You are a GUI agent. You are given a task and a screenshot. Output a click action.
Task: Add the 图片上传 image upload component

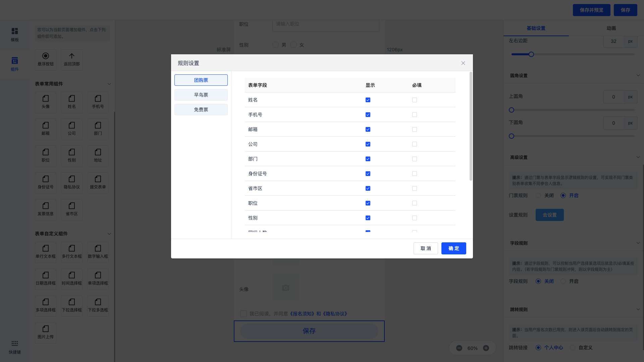tap(46, 332)
